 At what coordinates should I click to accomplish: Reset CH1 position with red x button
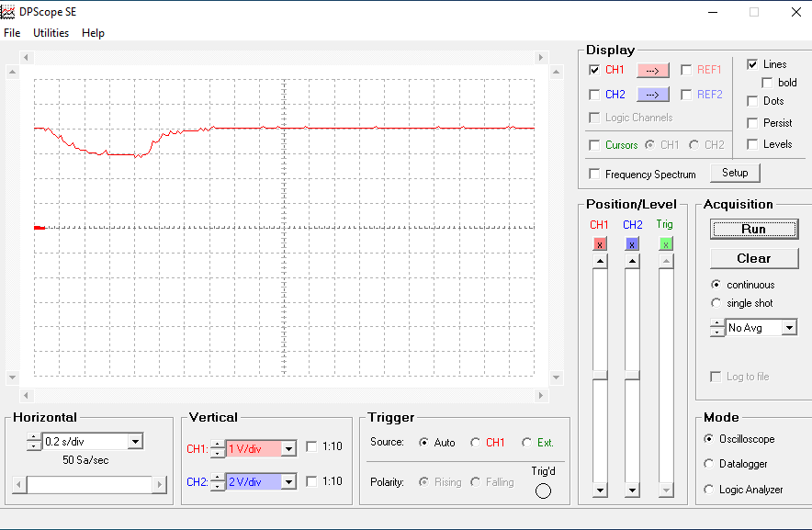click(x=599, y=243)
